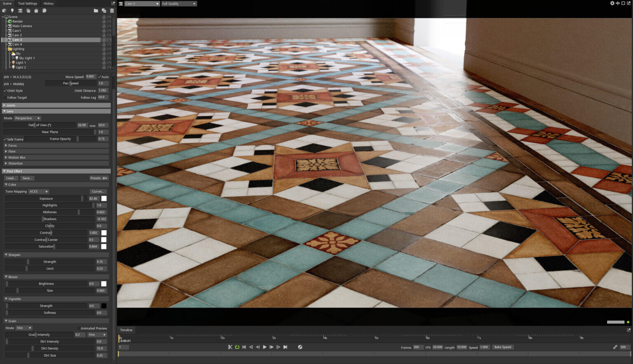
Task: Add a new camera from scene toolbar
Action: click(20, 11)
